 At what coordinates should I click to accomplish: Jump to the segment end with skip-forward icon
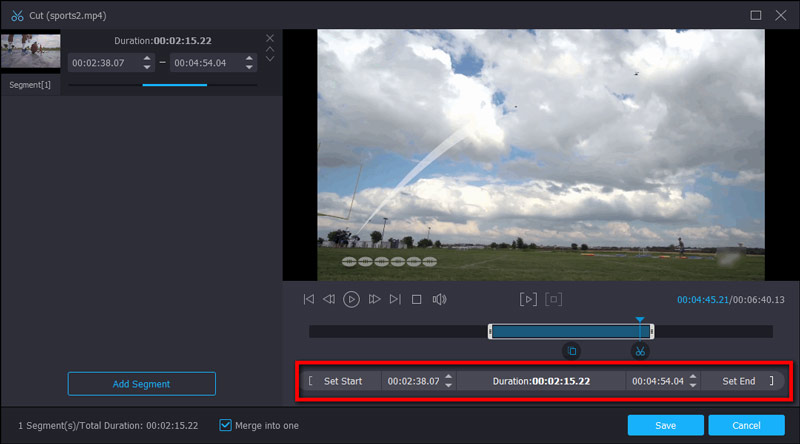395,299
